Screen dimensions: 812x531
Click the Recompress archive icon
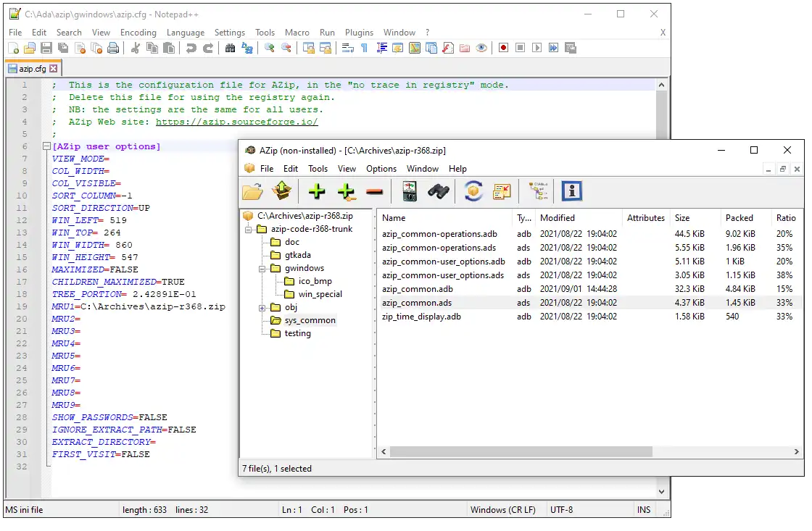pyautogui.click(x=473, y=191)
